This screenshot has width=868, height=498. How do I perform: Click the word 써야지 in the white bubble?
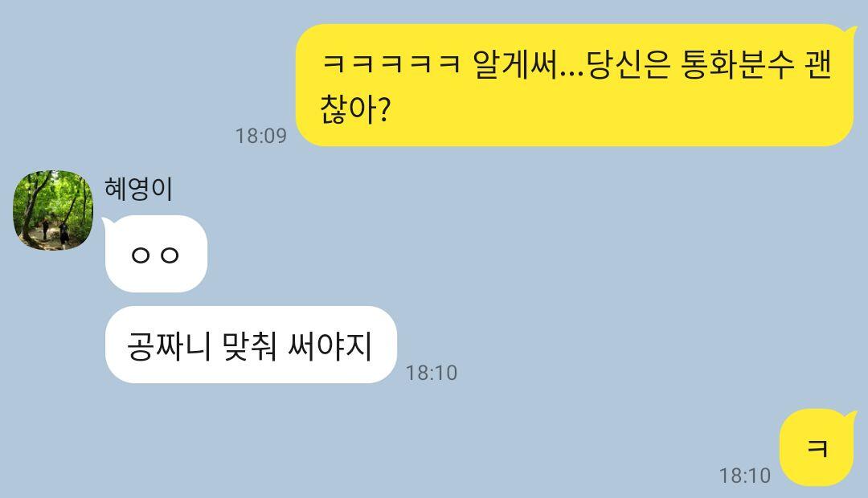pos(330,346)
